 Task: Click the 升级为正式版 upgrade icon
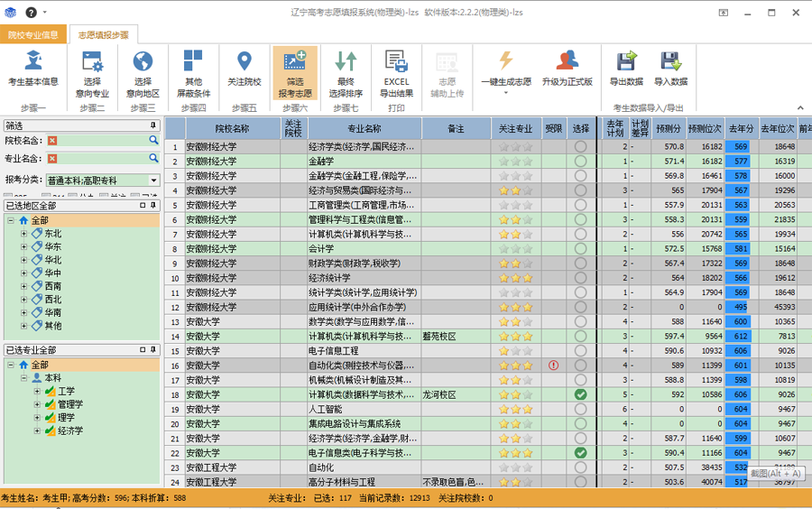click(567, 60)
